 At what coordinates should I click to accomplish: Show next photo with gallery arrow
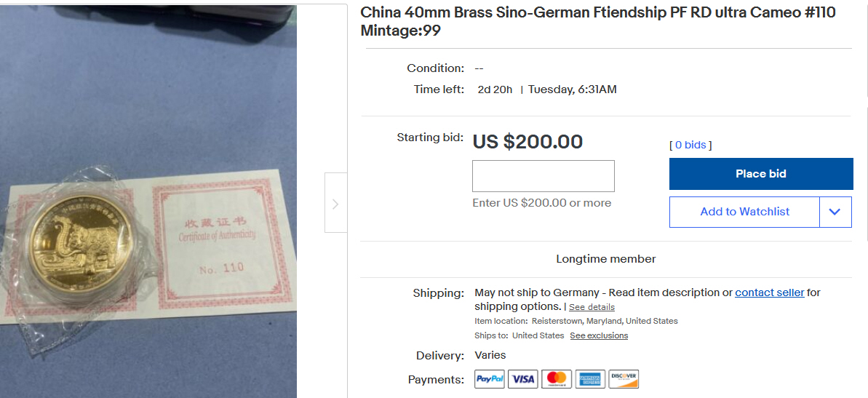coord(335,203)
